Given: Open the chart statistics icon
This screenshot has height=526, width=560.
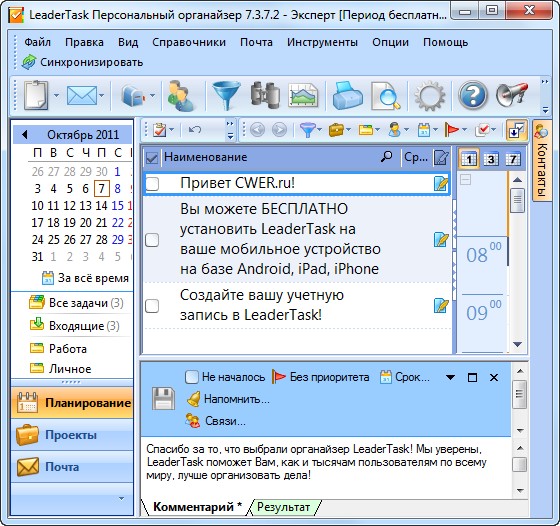Looking at the screenshot, I should click(x=303, y=95).
